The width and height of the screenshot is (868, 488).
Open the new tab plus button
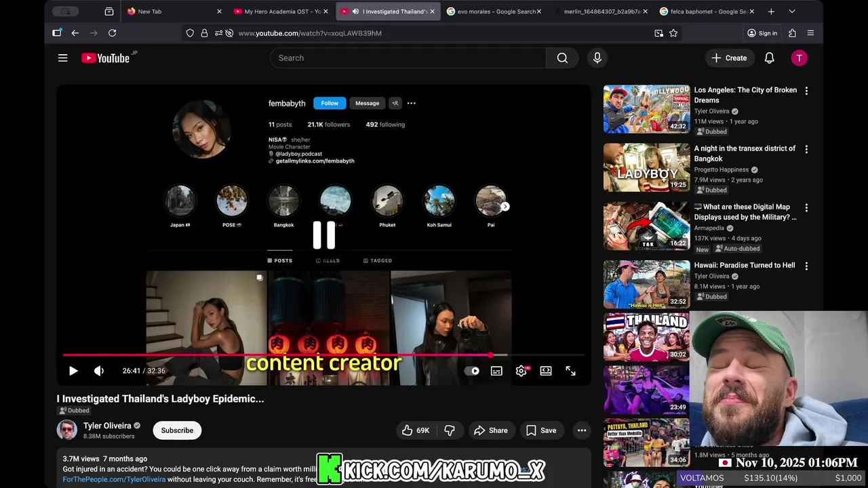[771, 12]
